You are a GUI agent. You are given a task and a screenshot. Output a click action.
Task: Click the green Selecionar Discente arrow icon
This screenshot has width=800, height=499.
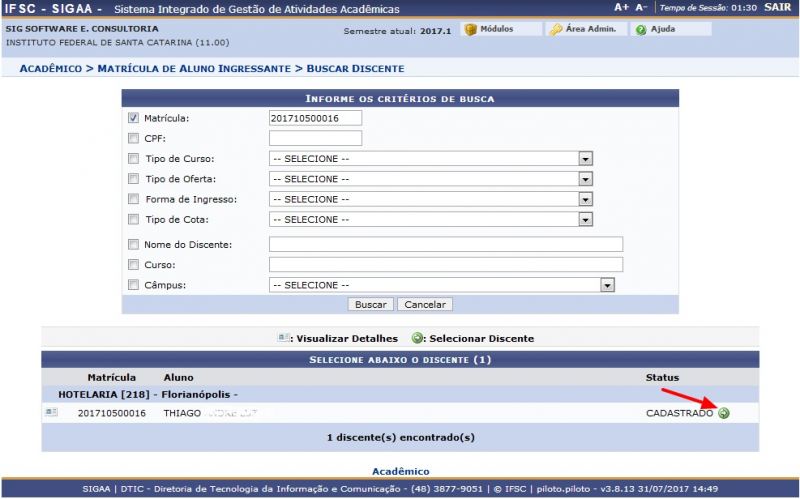coord(723,413)
